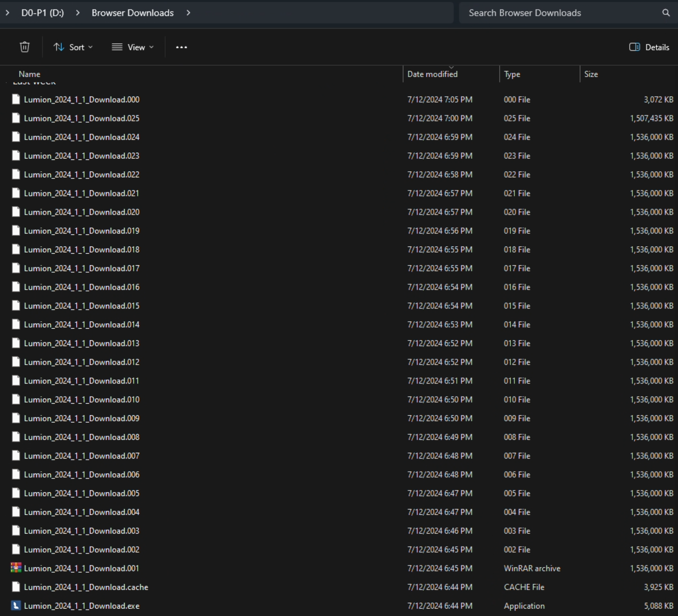
Task: Click the search magnifier icon
Action: click(666, 13)
